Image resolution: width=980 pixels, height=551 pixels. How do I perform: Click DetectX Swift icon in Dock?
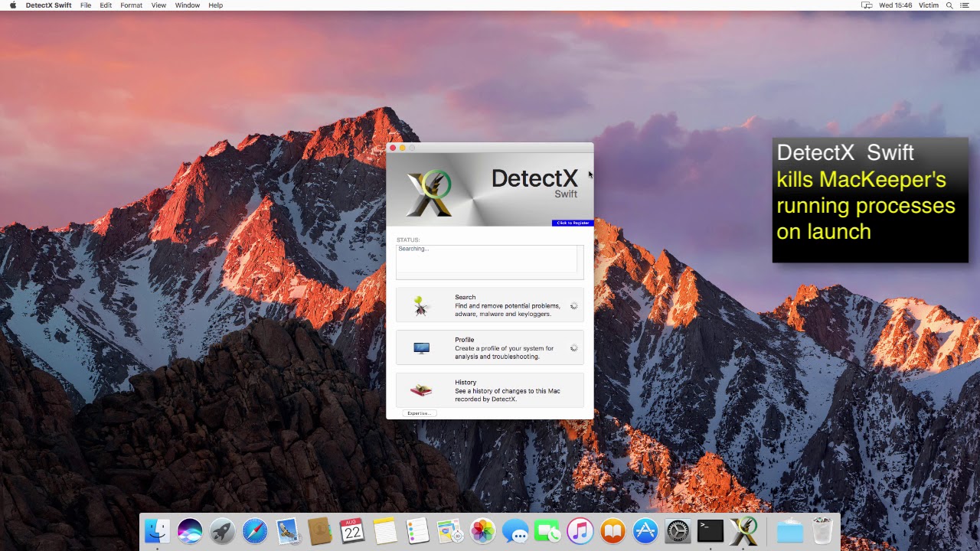[x=743, y=530]
